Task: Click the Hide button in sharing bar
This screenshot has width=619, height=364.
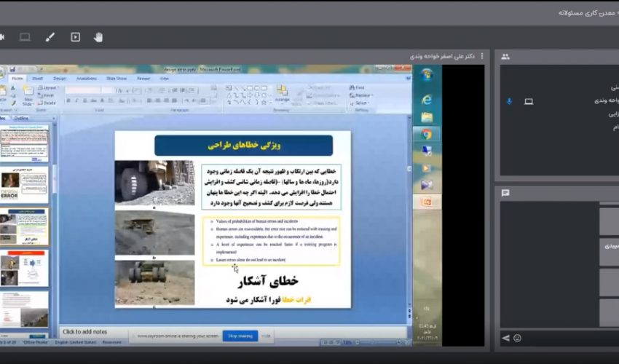Action: (x=267, y=336)
